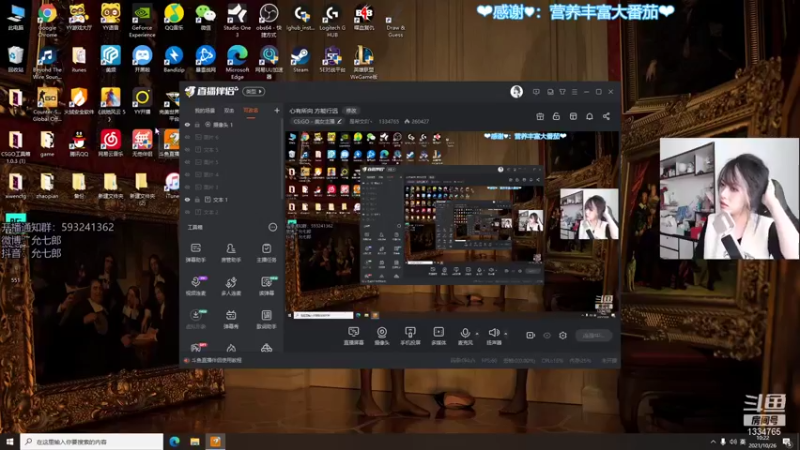Image resolution: width=800 pixels, height=450 pixels.
Task: Open 斗鱼直播伴侣使用教程 link in status bar
Action: (216, 360)
